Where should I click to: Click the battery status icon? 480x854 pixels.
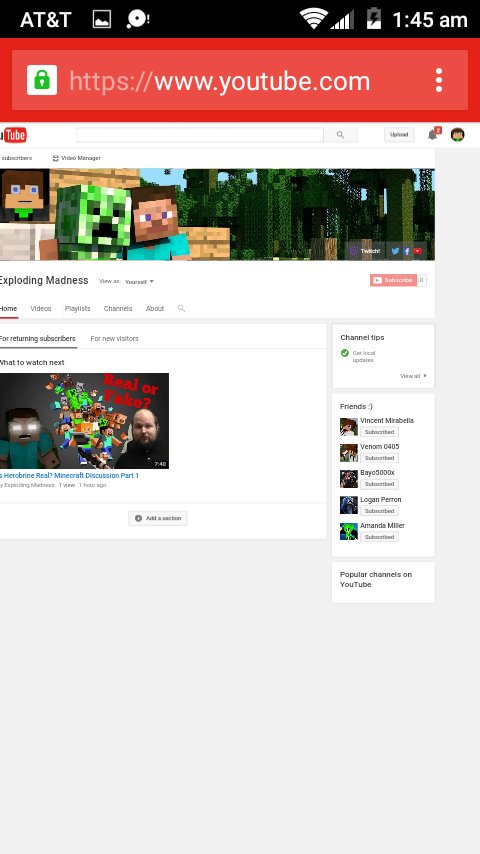pos(374,18)
